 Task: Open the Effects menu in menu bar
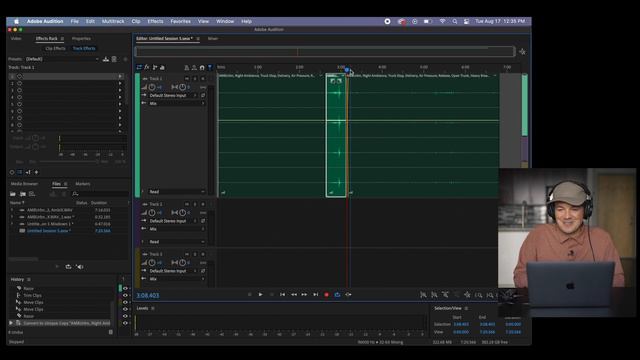(x=155, y=21)
